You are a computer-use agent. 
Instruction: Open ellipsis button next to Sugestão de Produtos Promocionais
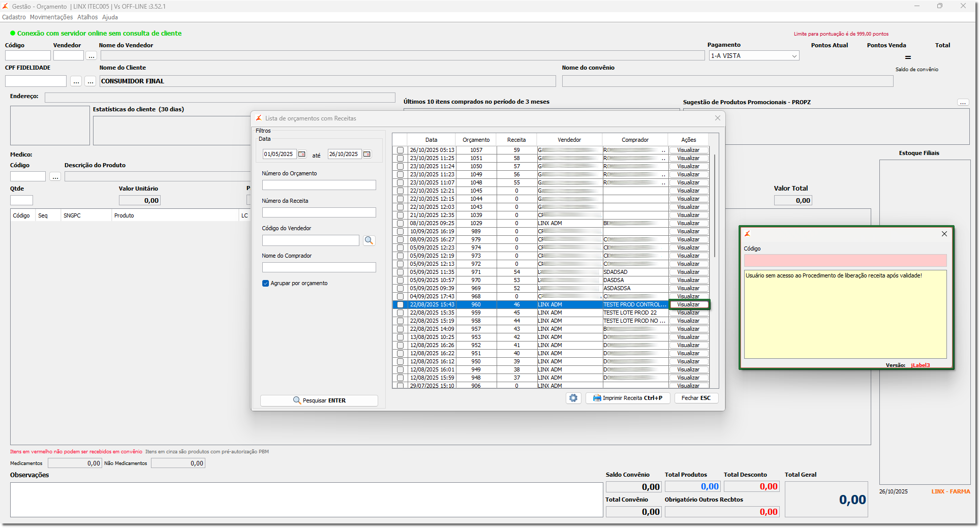pos(963,103)
